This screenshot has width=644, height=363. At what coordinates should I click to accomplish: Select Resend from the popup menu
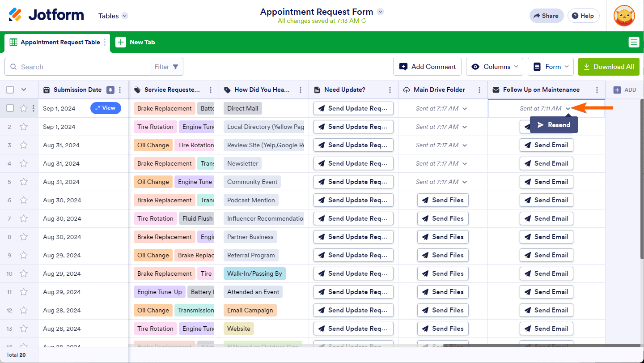[554, 125]
